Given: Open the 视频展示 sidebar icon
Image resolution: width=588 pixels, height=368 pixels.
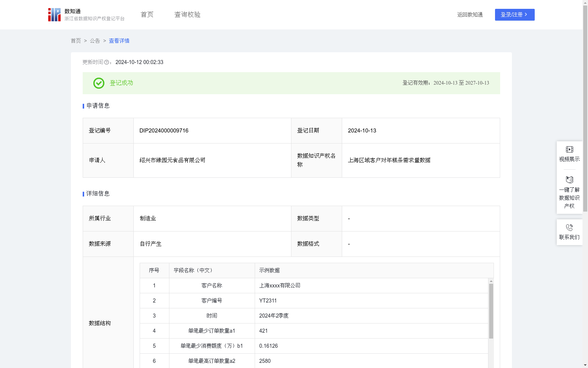Looking at the screenshot, I should pyautogui.click(x=569, y=149).
